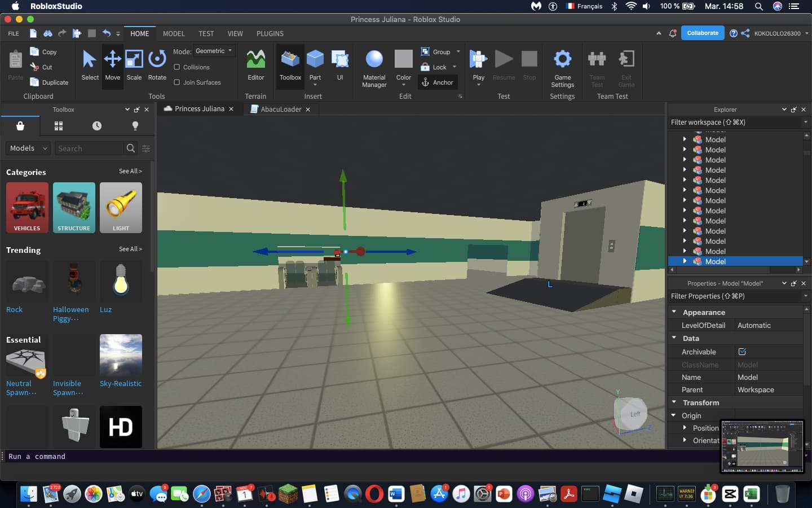The width and height of the screenshot is (812, 508).
Task: Click the Filter Properties input field
Action: 734,296
